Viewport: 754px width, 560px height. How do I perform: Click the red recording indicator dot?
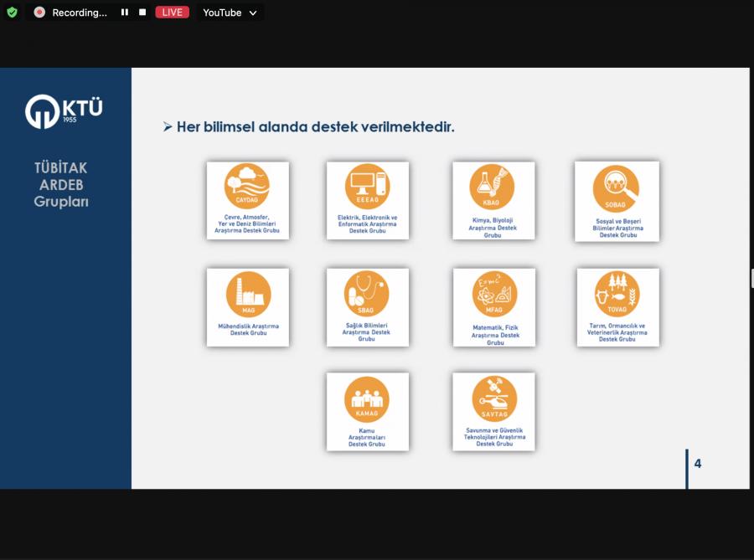39,13
